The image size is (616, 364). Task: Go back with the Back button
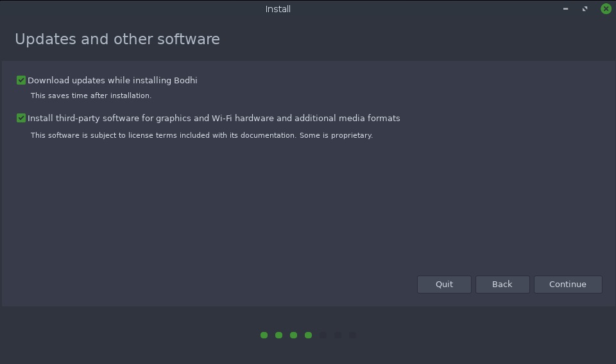pyautogui.click(x=502, y=285)
